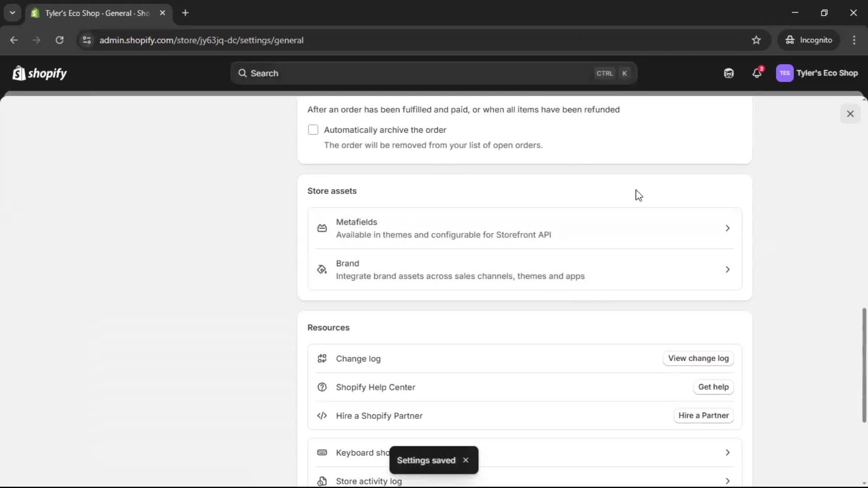Open the browser tab list dropdown
This screenshot has height=488, width=868.
pyautogui.click(x=12, y=13)
